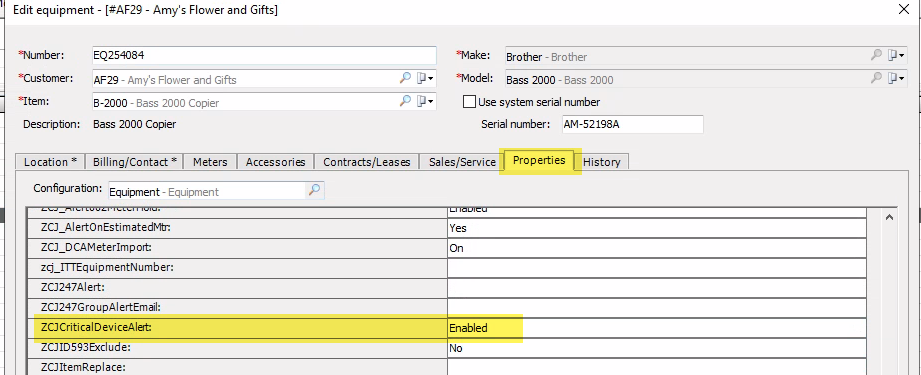
Task: Click the ZCJ_AlertOnEstimatedMtr value Yes
Action: (x=657, y=227)
